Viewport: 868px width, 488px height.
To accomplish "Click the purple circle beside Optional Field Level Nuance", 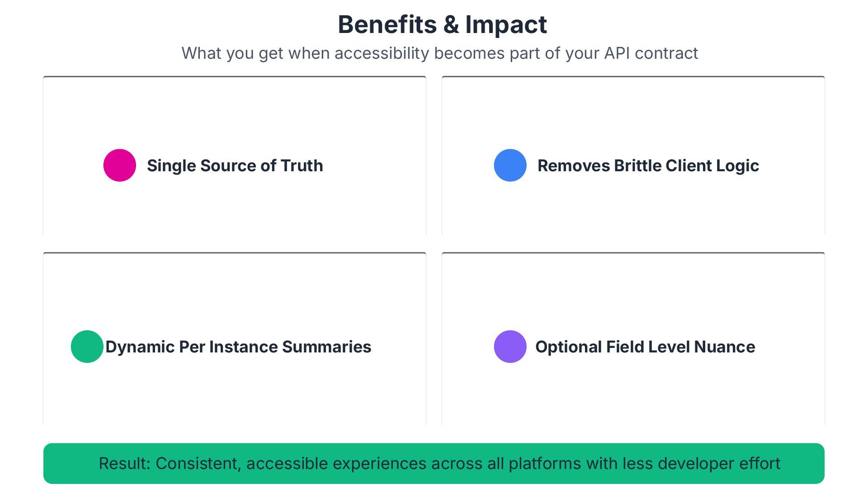I will 510,347.
